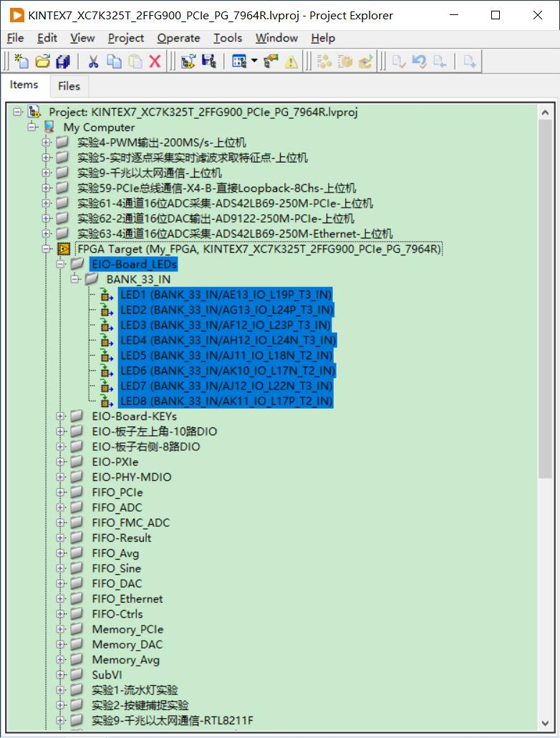Collapse the My Computer node
560x738 pixels.
coord(32,127)
